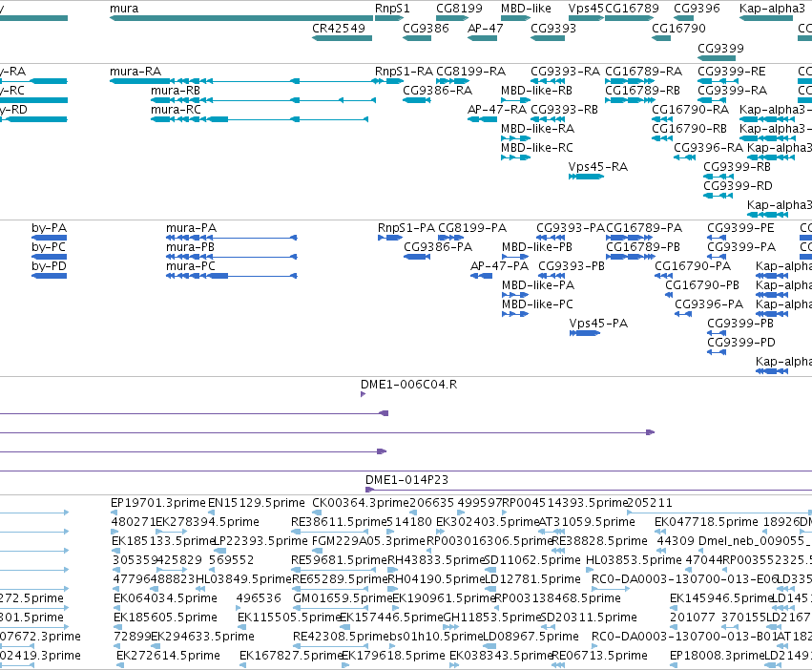Click by-PC protein label
The height and width of the screenshot is (670, 812).
click(49, 246)
